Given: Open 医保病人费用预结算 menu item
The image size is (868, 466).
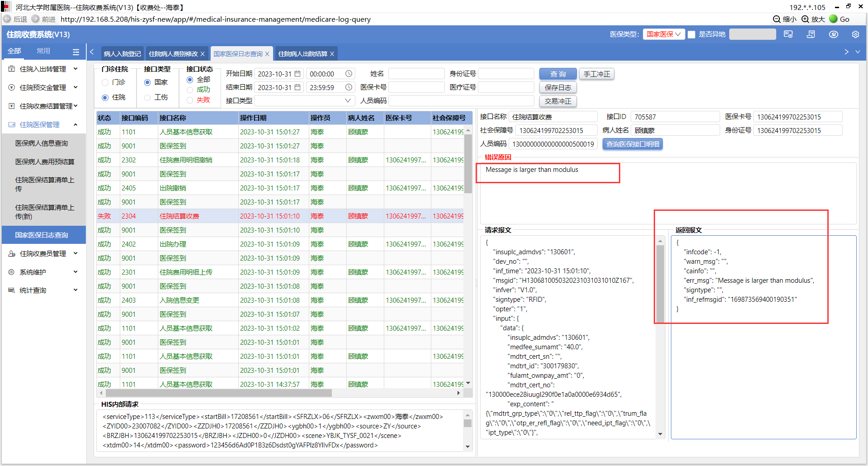Looking at the screenshot, I should point(44,162).
